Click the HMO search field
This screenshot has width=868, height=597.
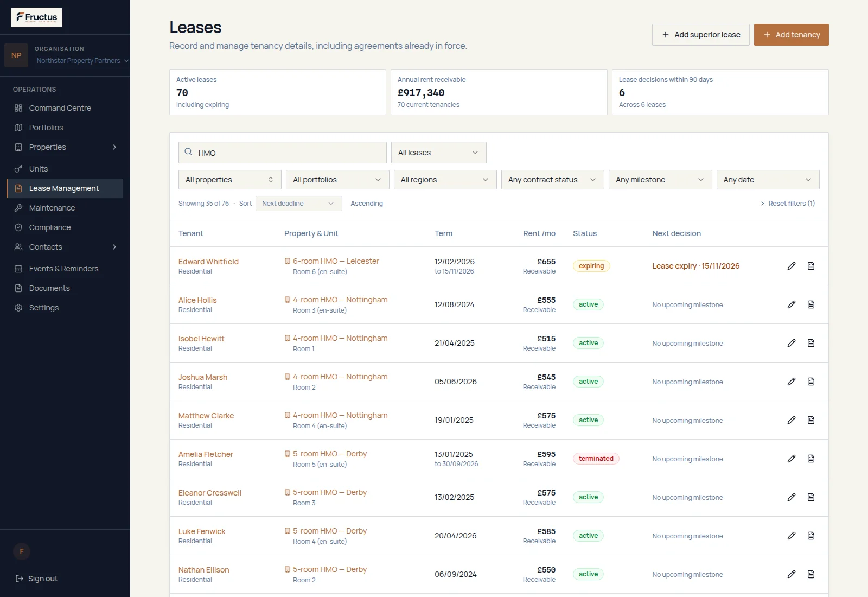pyautogui.click(x=283, y=153)
